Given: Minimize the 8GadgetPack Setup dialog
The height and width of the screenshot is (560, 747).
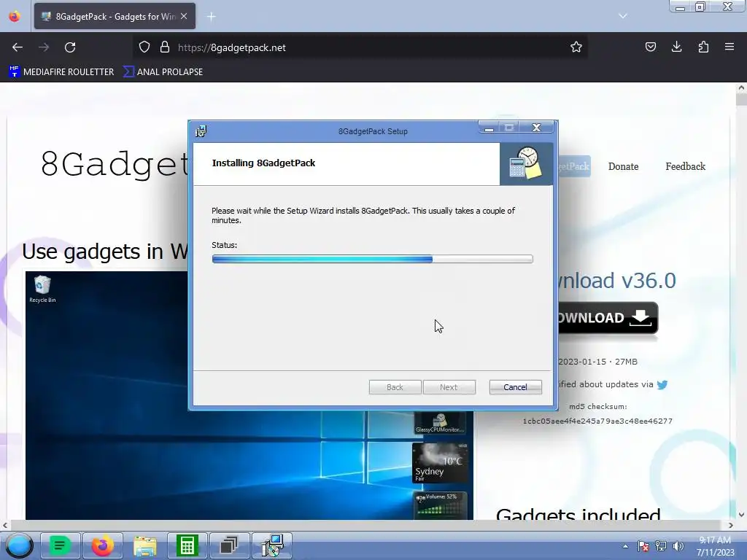Looking at the screenshot, I should pyautogui.click(x=489, y=128).
